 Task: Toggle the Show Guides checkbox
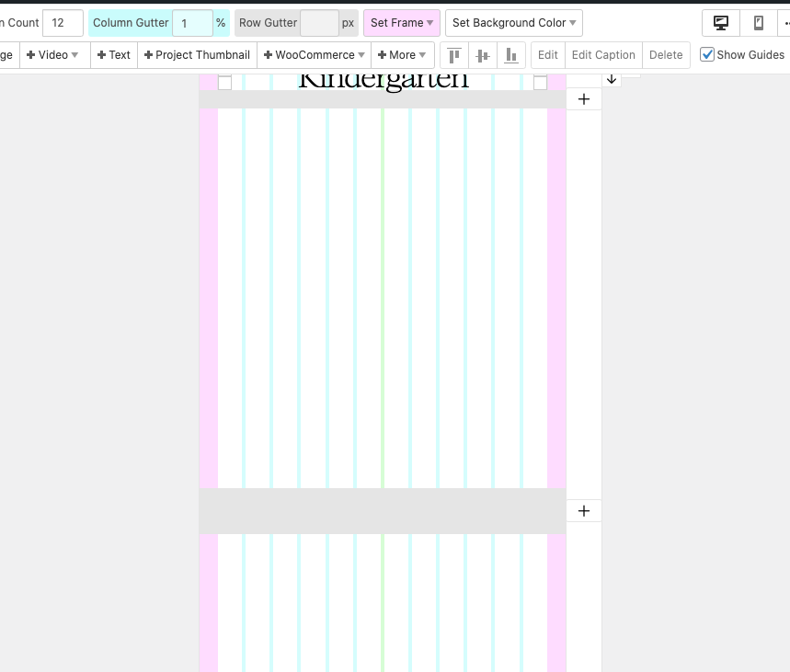point(707,55)
